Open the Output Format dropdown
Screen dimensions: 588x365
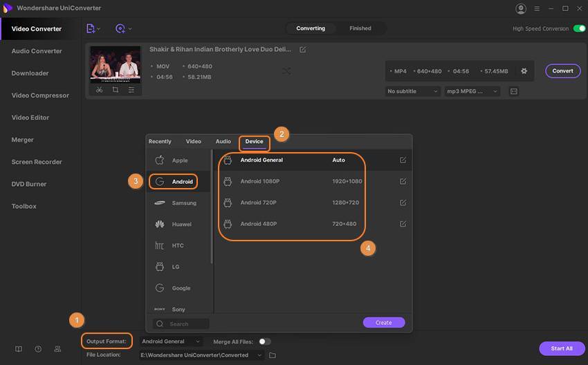point(171,341)
